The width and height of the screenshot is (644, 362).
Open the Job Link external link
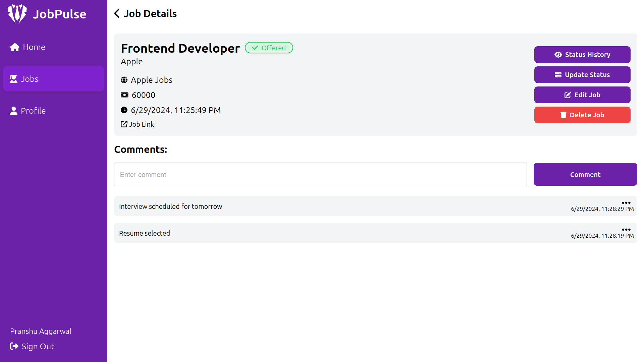[x=137, y=124]
